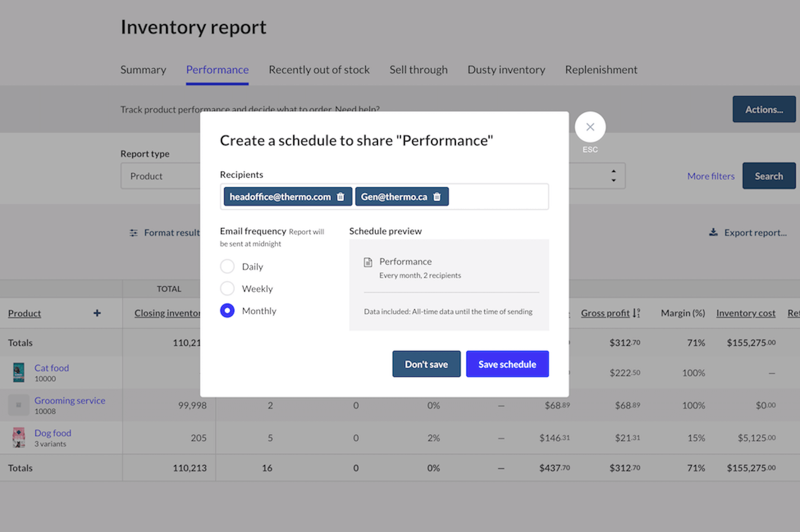This screenshot has width=800, height=532.
Task: Click the Gross profit sort icon
Action: click(636, 313)
